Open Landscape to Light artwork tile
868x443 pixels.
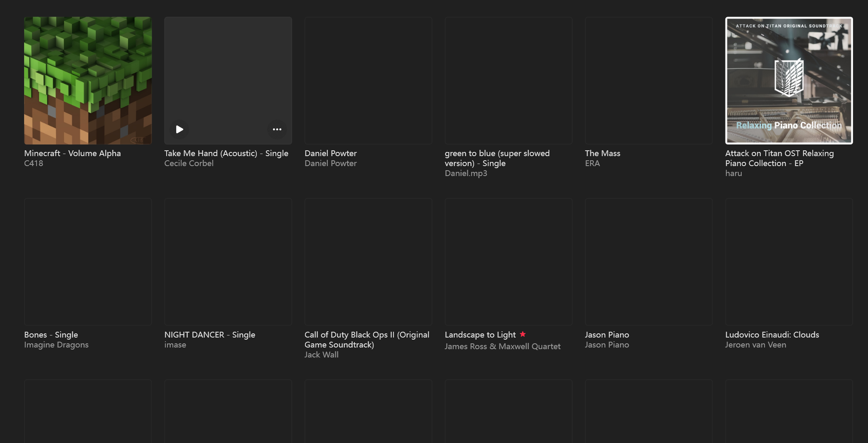509,262
